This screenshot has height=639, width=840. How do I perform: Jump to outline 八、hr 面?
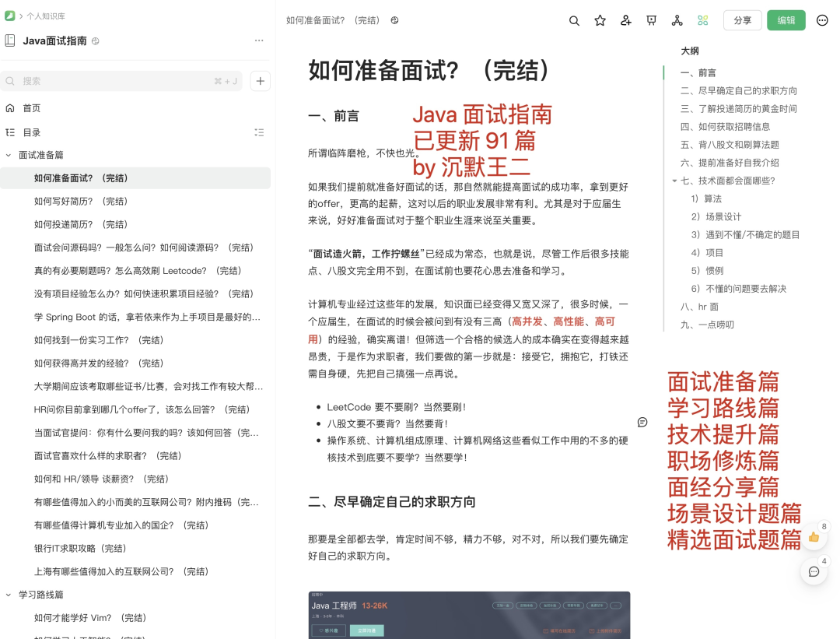pos(699,307)
